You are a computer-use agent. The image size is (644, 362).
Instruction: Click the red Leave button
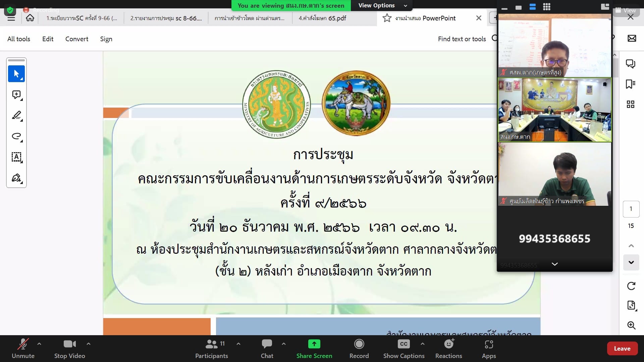(x=622, y=349)
